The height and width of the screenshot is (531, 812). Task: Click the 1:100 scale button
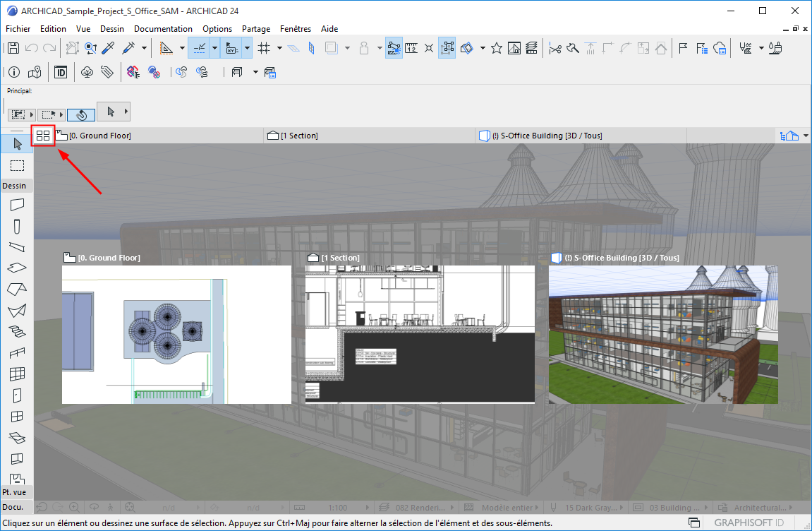[x=337, y=508]
